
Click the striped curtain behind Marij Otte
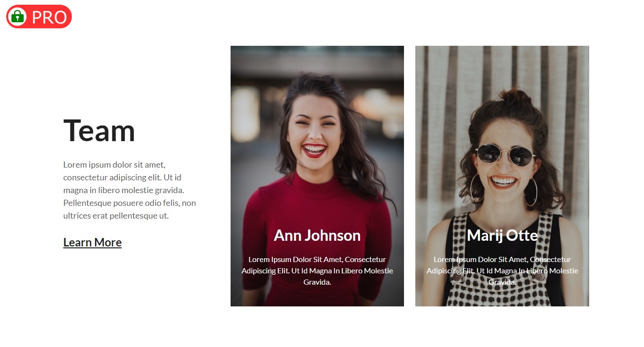pyautogui.click(x=439, y=118)
